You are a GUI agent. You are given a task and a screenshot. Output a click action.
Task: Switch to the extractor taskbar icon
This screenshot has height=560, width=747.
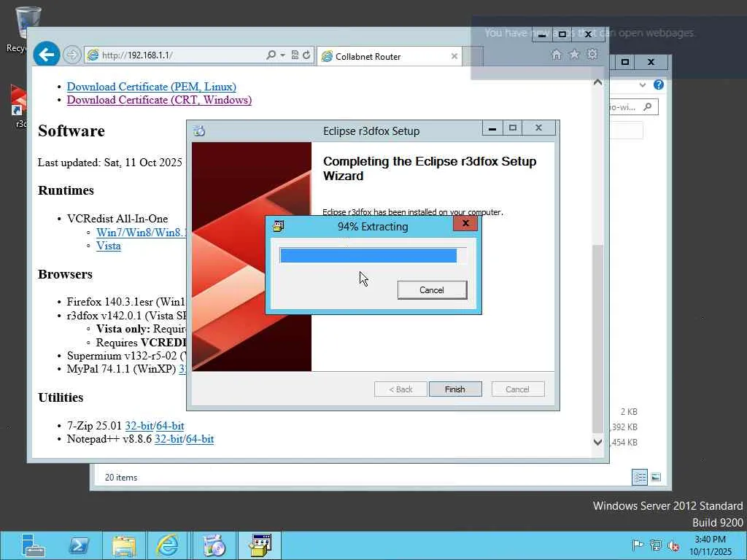pos(260,545)
